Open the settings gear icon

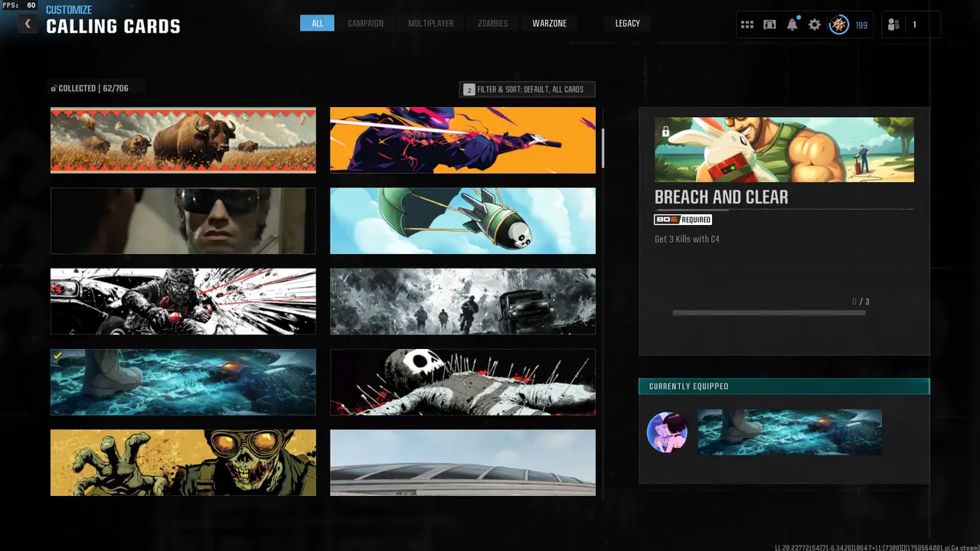[815, 24]
